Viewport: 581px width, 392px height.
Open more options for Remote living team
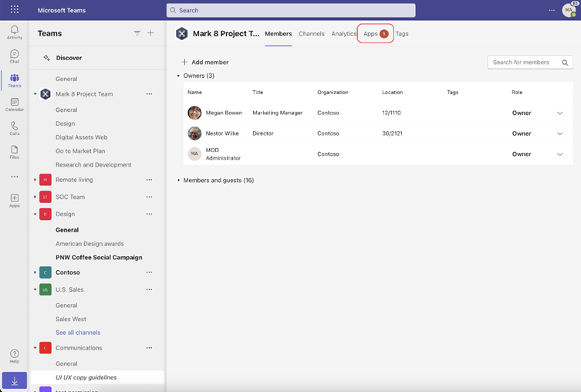point(149,180)
